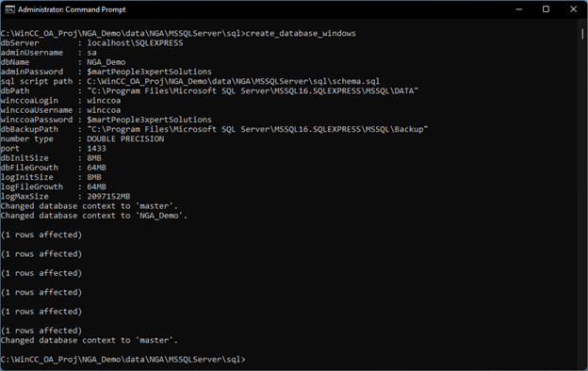The width and height of the screenshot is (588, 371).
Task: Select the 'localhost\SQLEXPRESS' dbServer value
Action: pos(135,43)
